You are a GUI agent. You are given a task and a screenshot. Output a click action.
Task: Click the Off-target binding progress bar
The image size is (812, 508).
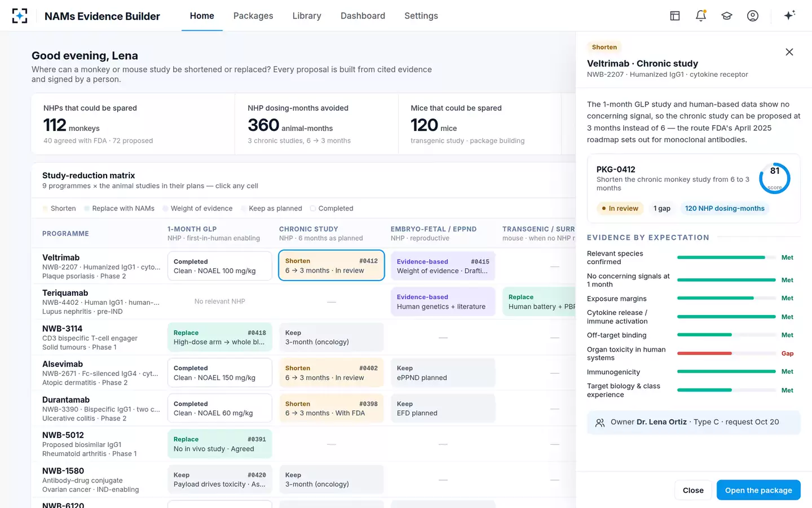[726, 335]
